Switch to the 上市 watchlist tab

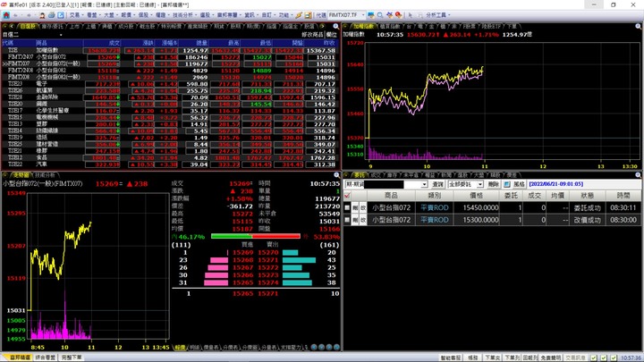[74, 26]
